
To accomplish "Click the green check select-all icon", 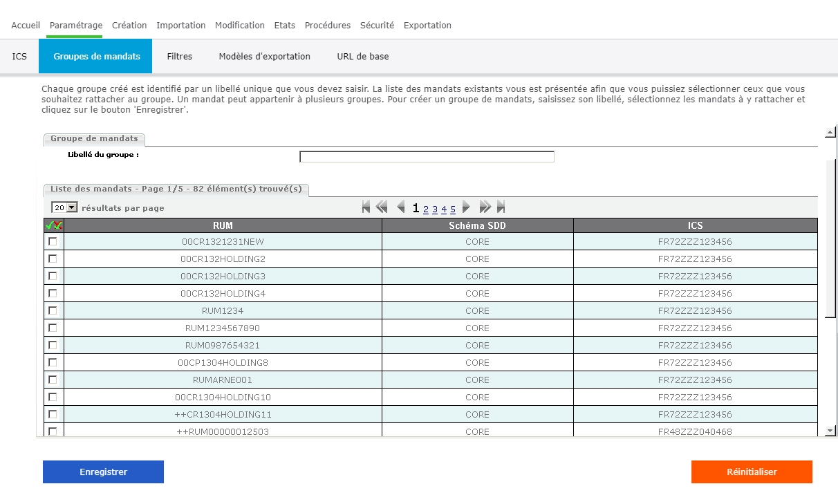I will point(49,225).
